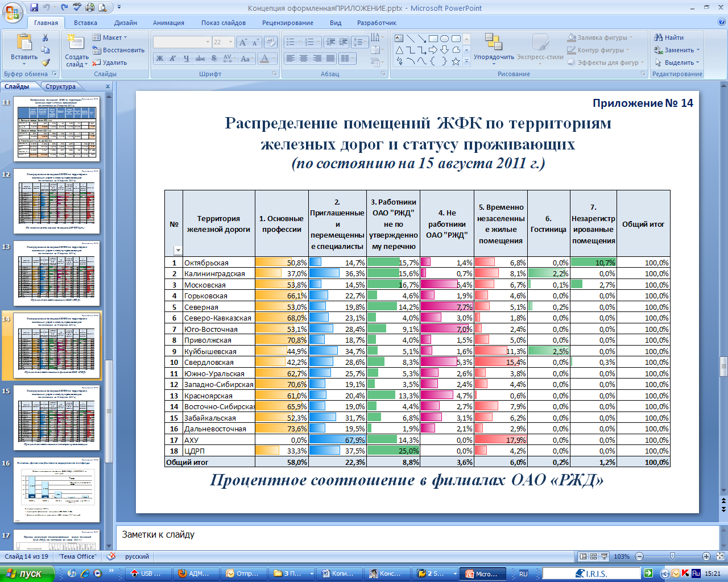728x582 pixels.
Task: Click the Windows пуск start button
Action: 27,573
